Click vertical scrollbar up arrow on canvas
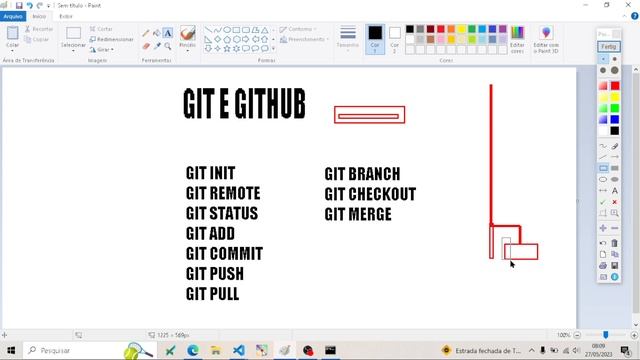The width and height of the screenshot is (640, 360). pos(636,70)
